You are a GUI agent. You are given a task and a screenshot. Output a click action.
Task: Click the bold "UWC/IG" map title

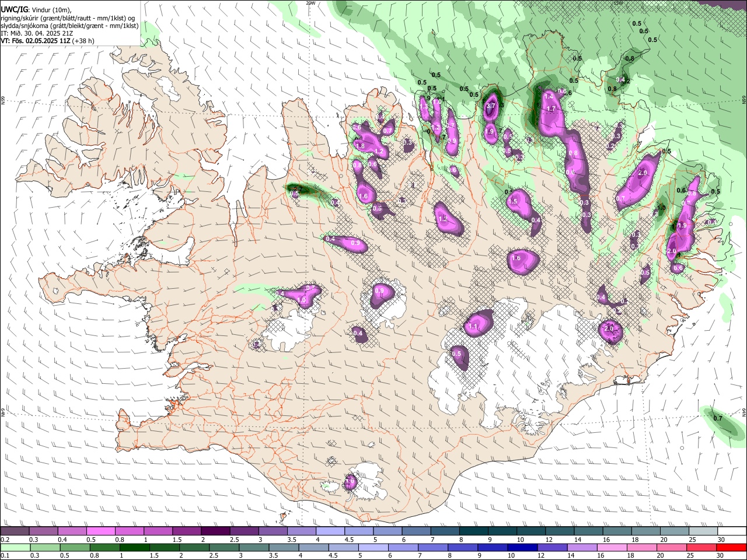pyautogui.click(x=14, y=10)
